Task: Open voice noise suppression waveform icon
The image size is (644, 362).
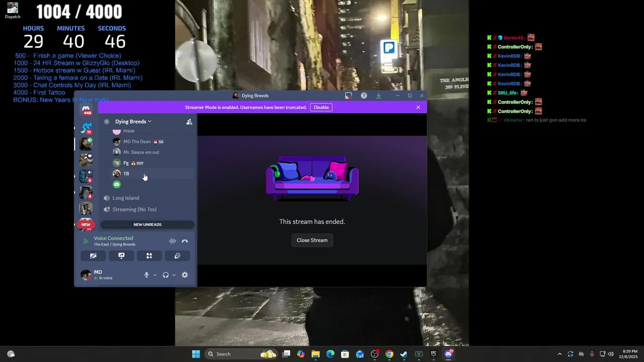Action: (173, 241)
